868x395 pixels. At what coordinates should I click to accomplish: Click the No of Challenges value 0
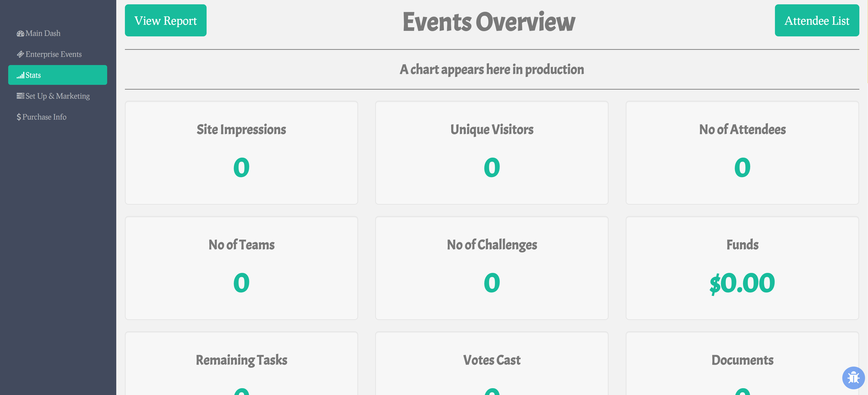coord(492,282)
